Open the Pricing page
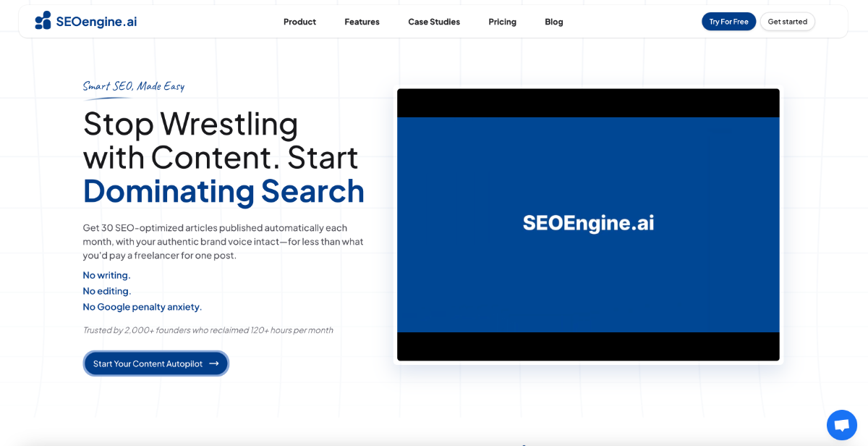 tap(502, 22)
